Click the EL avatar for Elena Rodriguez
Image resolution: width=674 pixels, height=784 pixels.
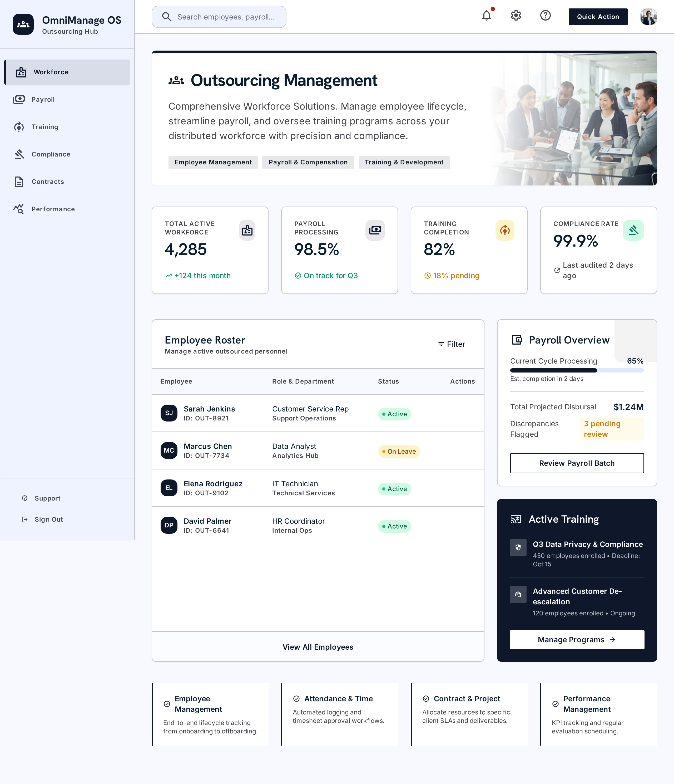point(169,488)
